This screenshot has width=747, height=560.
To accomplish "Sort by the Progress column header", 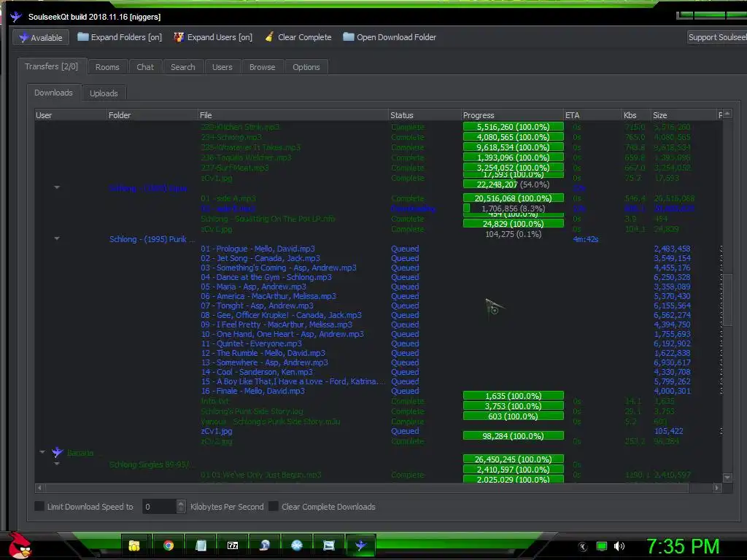I will coord(513,115).
